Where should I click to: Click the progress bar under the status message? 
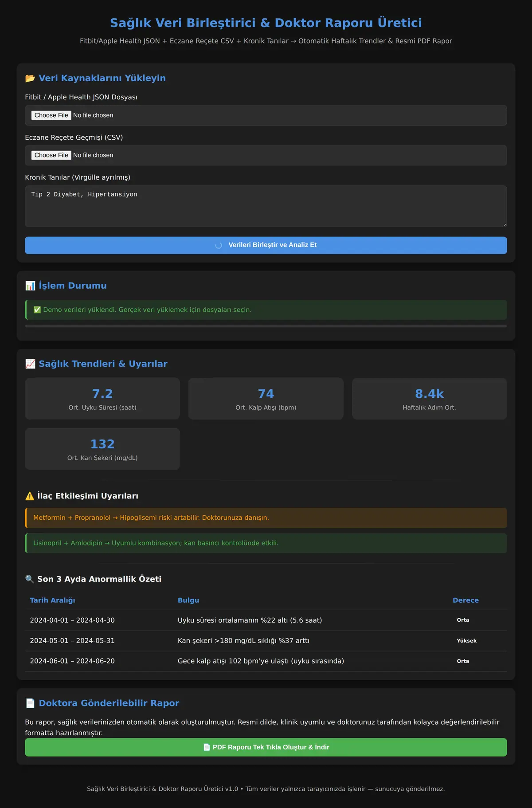266,326
